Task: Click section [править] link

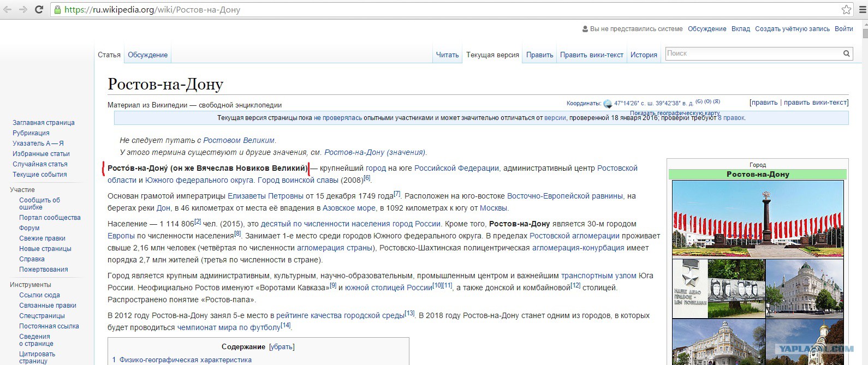Action: tap(764, 103)
